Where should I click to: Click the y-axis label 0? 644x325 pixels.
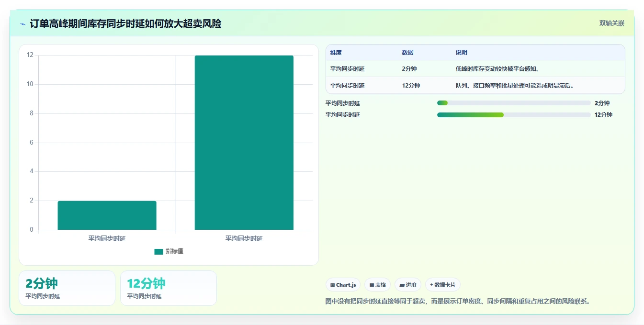click(x=32, y=230)
